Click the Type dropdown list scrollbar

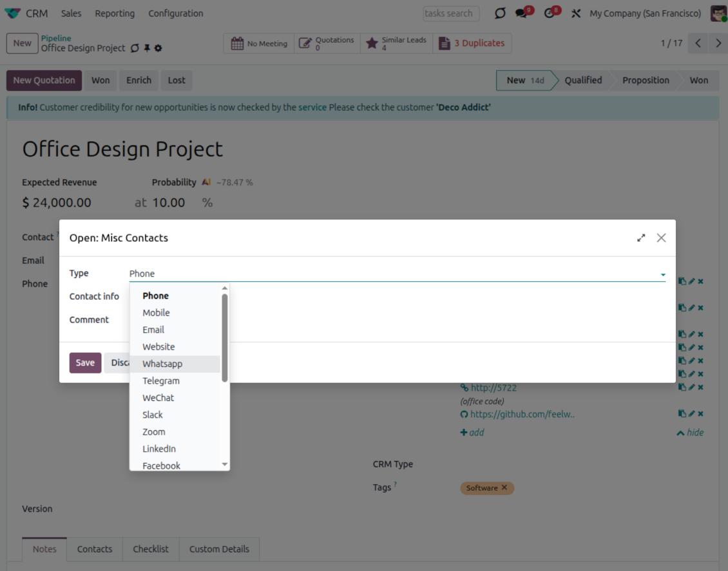(225, 338)
